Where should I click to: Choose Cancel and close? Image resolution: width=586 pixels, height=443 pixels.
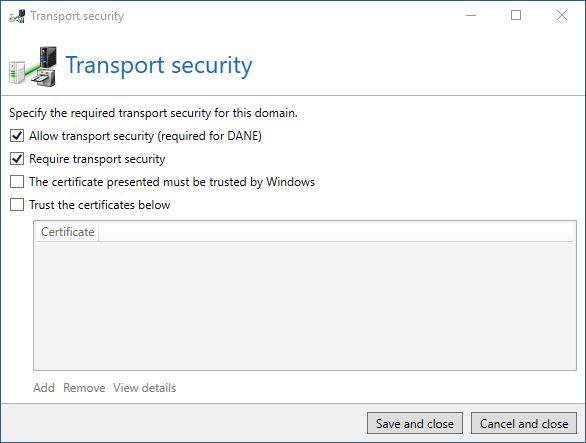pos(524,424)
